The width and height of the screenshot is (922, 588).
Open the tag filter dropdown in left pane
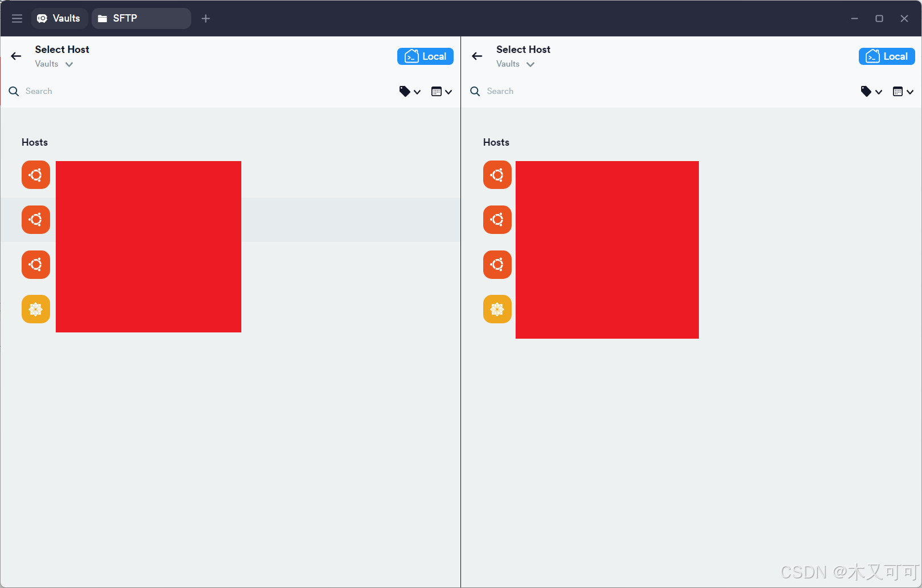[x=410, y=92]
